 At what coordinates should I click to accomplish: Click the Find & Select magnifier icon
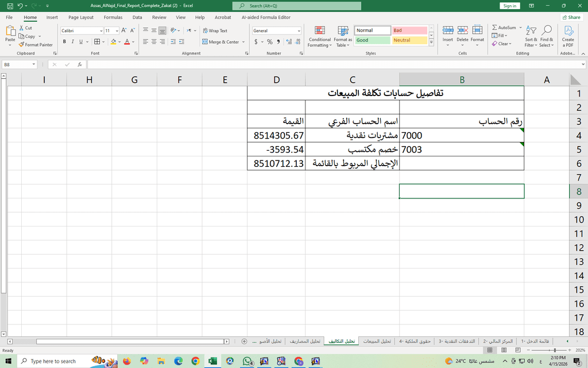547,30
